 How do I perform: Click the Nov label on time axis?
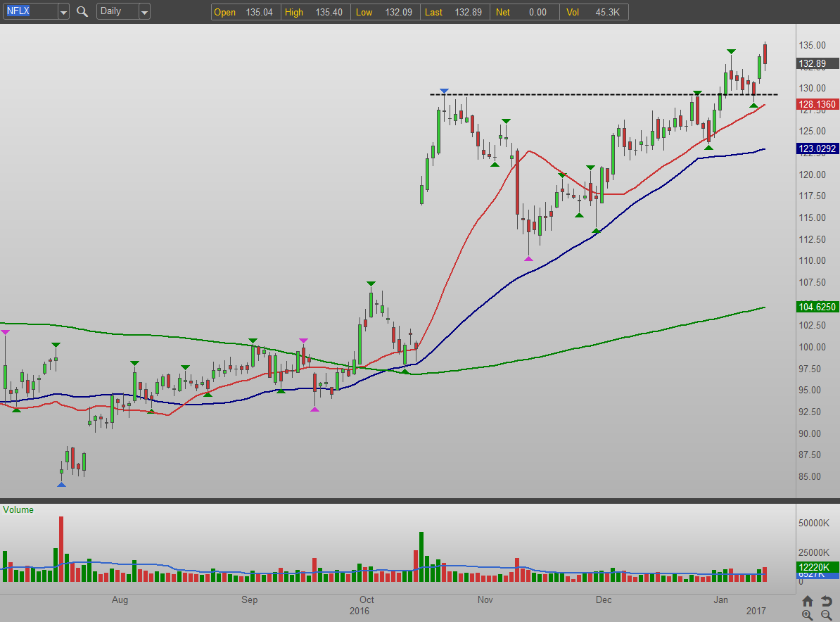click(485, 599)
